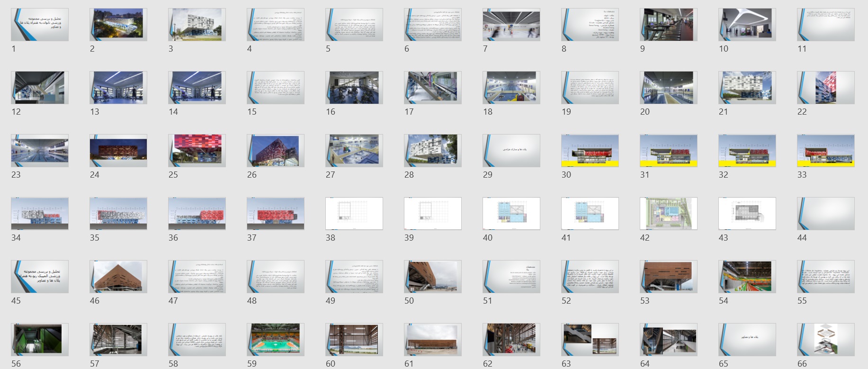Click slide 66 exploded axonometric diagram
868x369 pixels.
[x=826, y=340]
